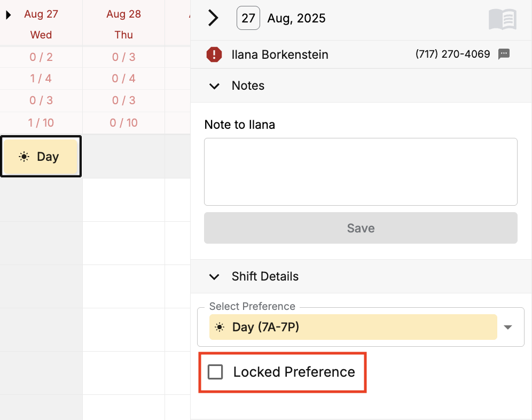Select the Aug 27 Wed column header
532x420 pixels.
(x=41, y=24)
